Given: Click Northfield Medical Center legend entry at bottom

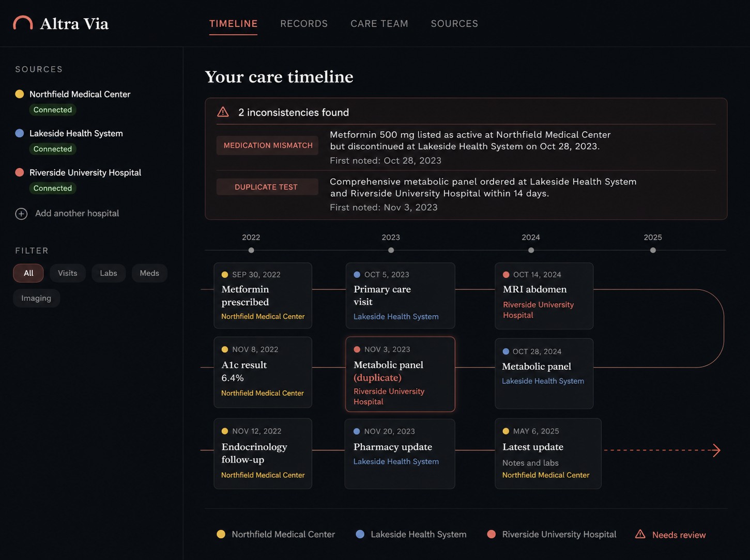Looking at the screenshot, I should [276, 534].
